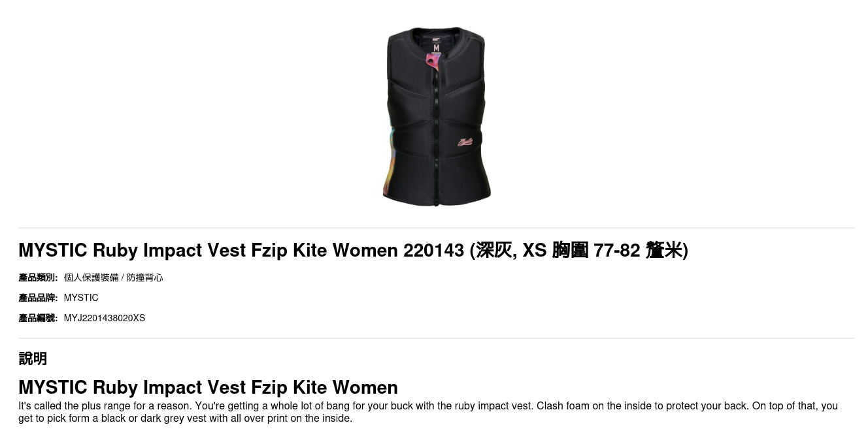Open the MYSTIC brand link
Screen dimensions: 868x444
[81, 298]
